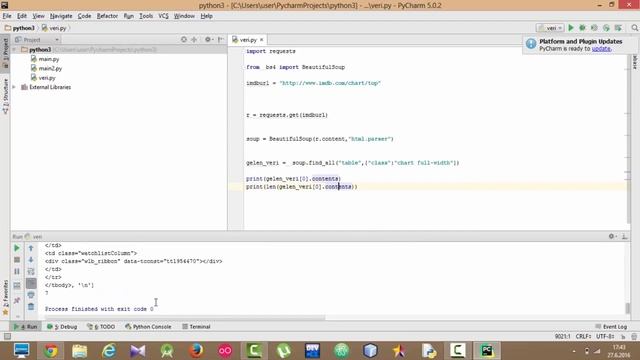The height and width of the screenshot is (360, 640).
Task: Click the run console horizontal scrollbar
Action: click(184, 318)
